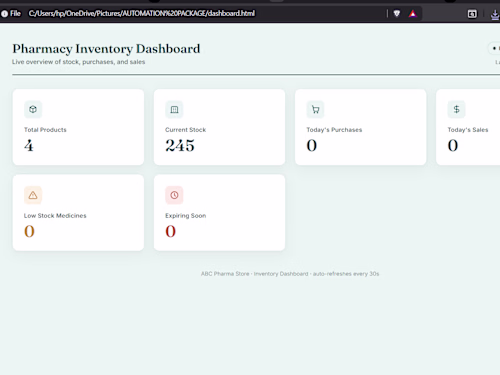
Task: Click the Today's Purchases label
Action: pos(334,130)
